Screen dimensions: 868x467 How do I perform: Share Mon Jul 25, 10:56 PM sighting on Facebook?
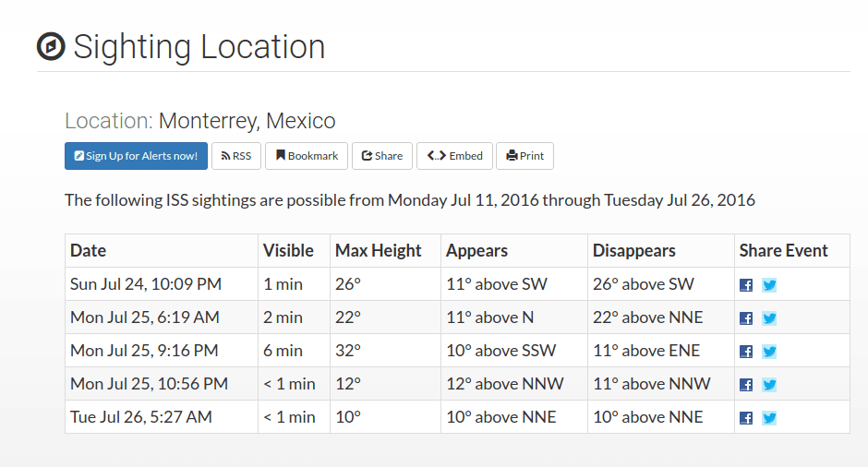coord(746,385)
